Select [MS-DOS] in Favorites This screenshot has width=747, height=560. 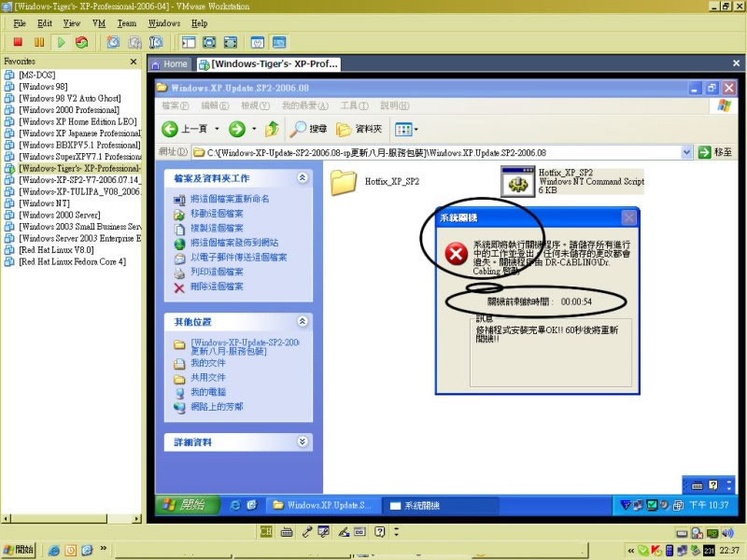(36, 75)
